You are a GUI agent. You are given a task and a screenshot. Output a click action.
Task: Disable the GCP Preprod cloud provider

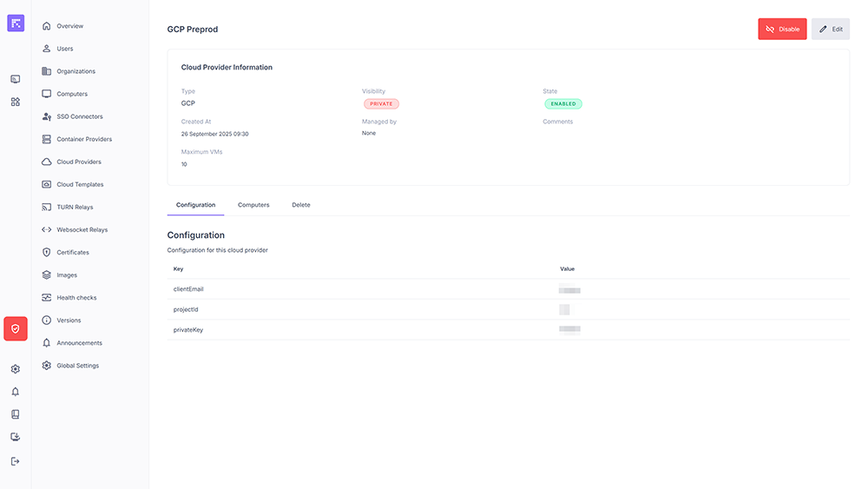(782, 29)
